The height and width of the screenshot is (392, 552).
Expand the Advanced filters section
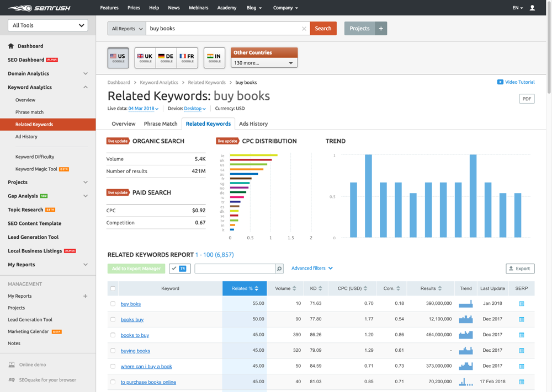click(312, 269)
